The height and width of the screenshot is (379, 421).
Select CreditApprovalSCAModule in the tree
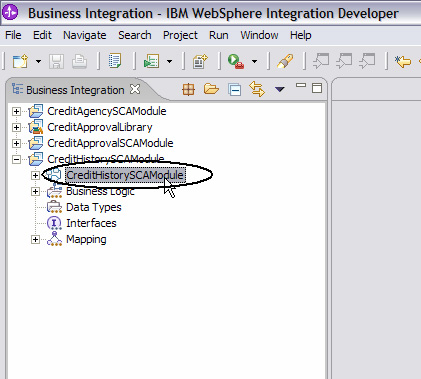[x=110, y=143]
